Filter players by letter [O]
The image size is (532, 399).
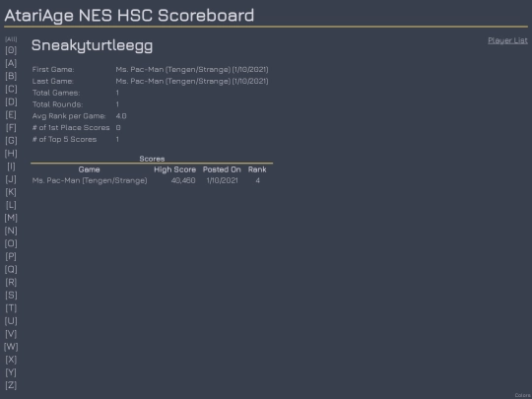pos(11,243)
